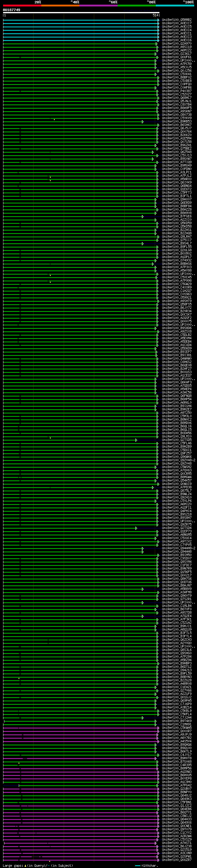
Task: Click arrowhead ending the UniRef100_Q2TSD5 alignment
Action: click(x=136, y=440)
